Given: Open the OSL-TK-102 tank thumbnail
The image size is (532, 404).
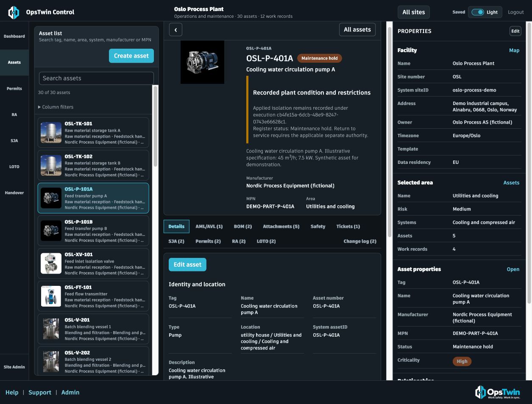Looking at the screenshot, I should click(x=51, y=165).
